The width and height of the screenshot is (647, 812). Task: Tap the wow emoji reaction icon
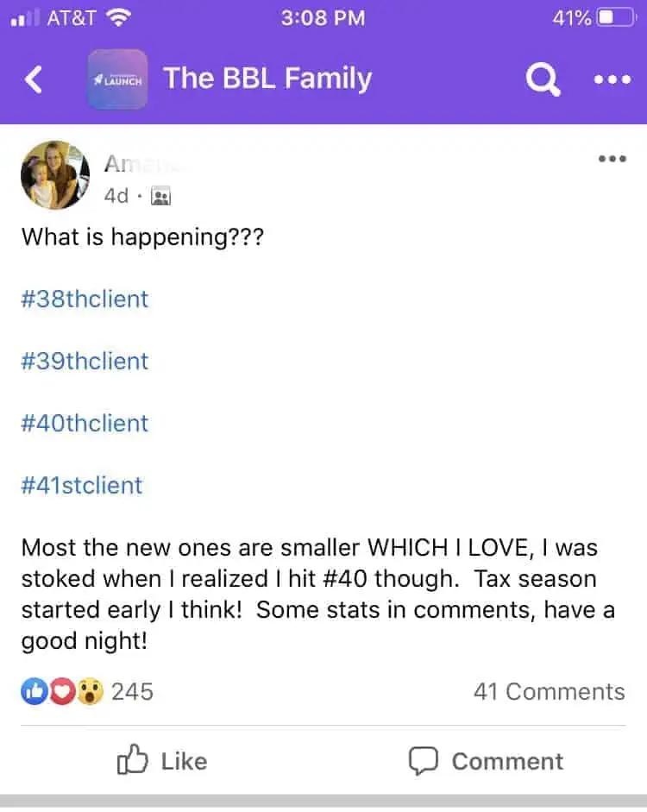(x=90, y=691)
